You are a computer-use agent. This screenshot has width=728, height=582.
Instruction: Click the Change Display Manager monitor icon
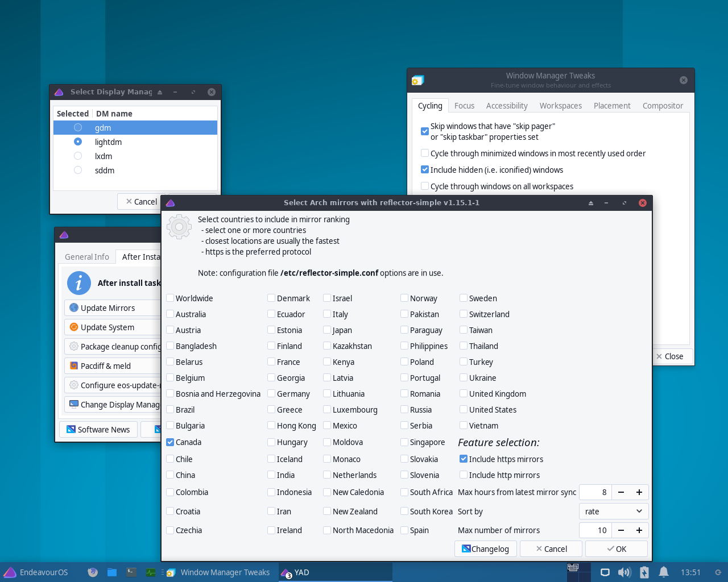pyautogui.click(x=74, y=404)
